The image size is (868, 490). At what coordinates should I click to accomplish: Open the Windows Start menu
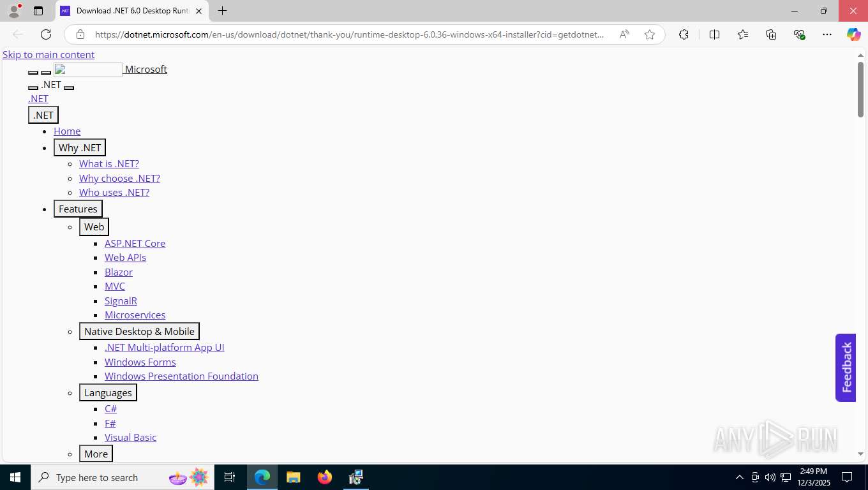[15, 477]
